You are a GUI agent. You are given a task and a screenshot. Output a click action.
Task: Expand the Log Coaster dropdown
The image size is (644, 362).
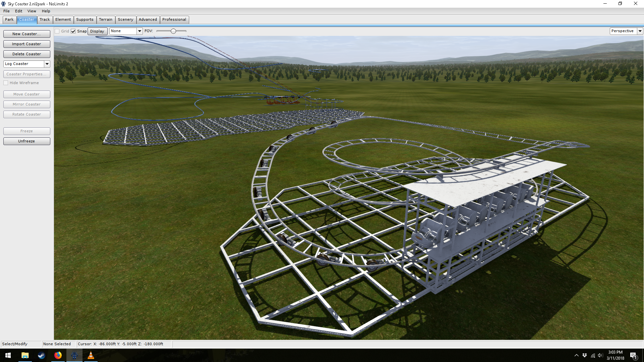click(47, 64)
